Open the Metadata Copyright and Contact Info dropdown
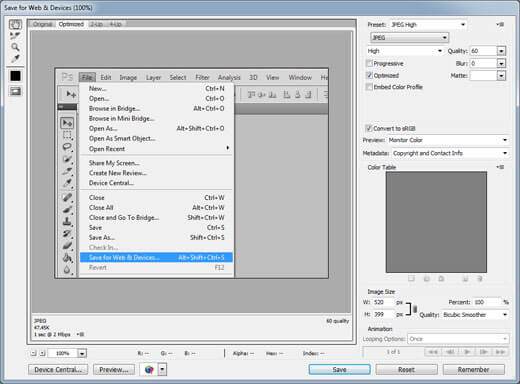The image size is (520, 384). pyautogui.click(x=450, y=153)
